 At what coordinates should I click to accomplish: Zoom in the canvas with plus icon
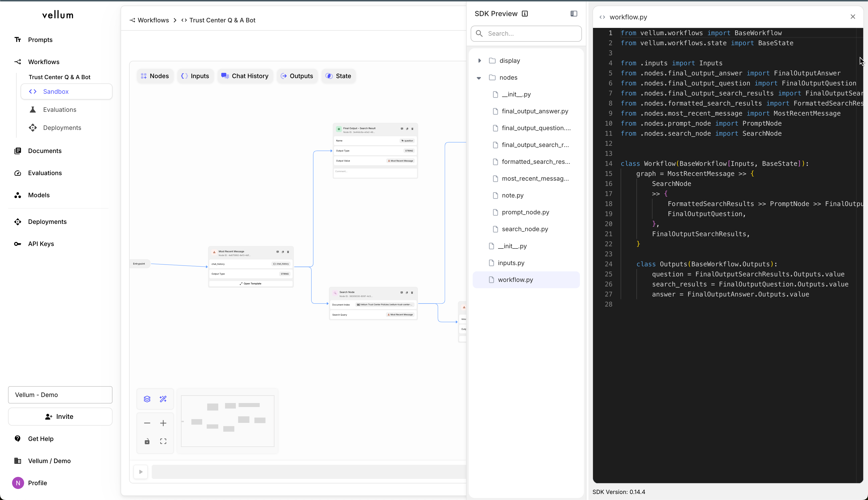click(163, 423)
